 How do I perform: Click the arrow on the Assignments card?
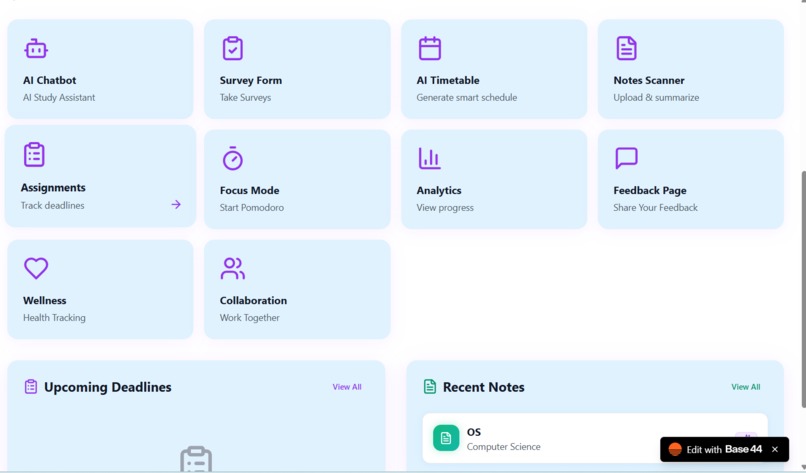[176, 205]
